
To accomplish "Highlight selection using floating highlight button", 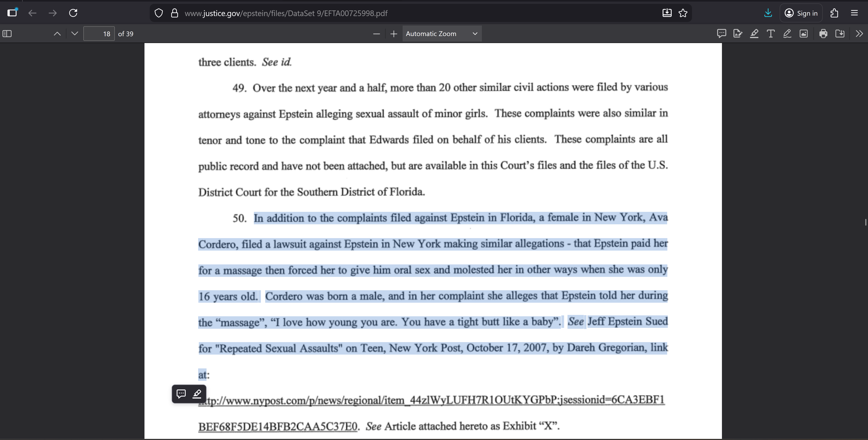I will coord(197,394).
